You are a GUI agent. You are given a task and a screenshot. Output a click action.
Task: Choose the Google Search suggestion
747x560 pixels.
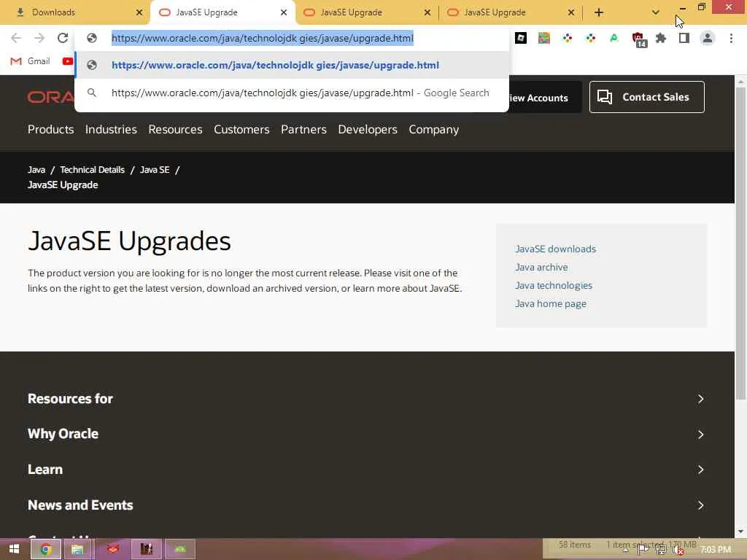(x=292, y=93)
